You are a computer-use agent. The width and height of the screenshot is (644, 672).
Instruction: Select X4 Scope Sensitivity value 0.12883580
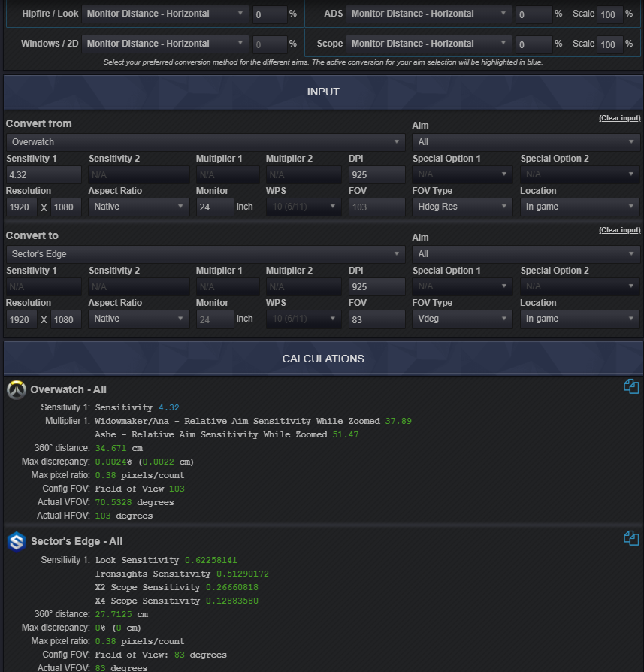tap(231, 601)
